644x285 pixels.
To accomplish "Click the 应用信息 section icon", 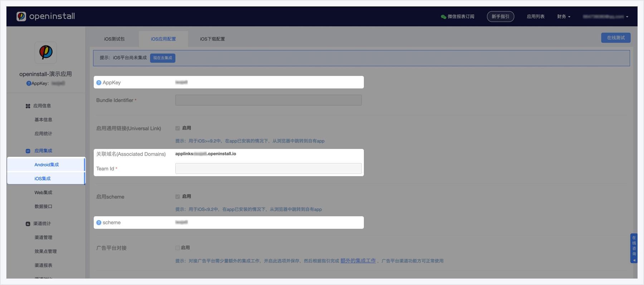I will click(28, 106).
